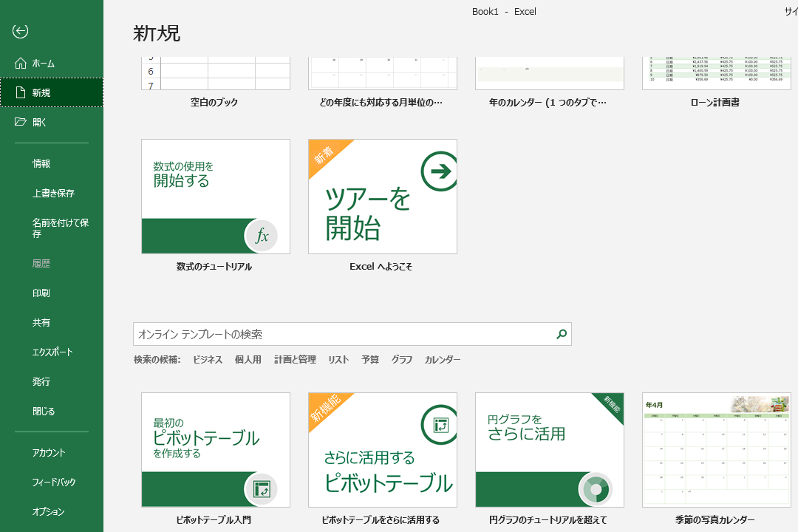
Task: Click ピボットテーブル入門 label text
Action: [x=214, y=519]
